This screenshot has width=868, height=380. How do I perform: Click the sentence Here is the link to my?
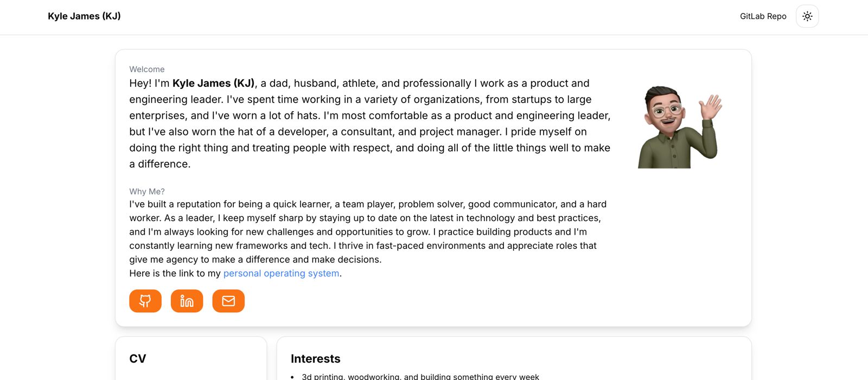175,273
